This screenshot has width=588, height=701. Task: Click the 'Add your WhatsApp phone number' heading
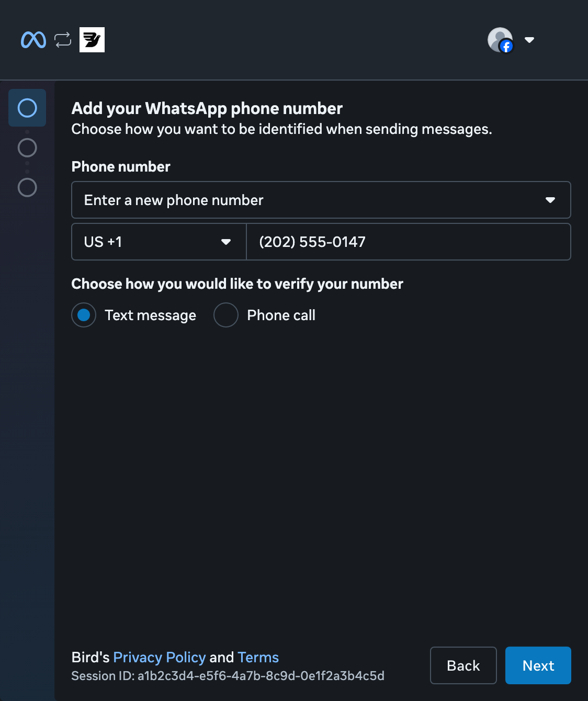click(207, 108)
